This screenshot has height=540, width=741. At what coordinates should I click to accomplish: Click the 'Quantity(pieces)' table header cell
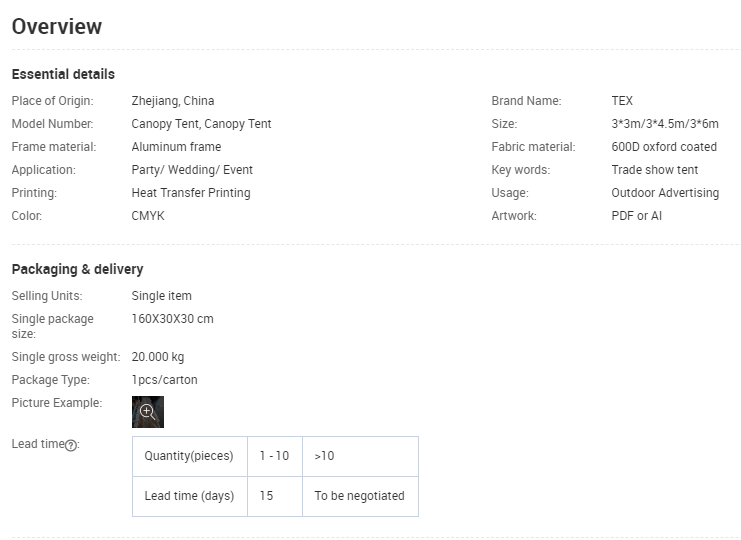coord(189,456)
